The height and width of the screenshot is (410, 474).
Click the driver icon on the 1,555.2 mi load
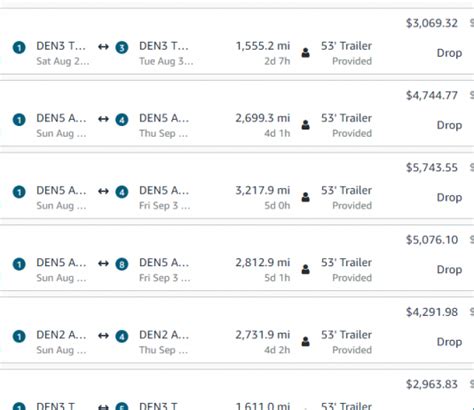point(306,53)
